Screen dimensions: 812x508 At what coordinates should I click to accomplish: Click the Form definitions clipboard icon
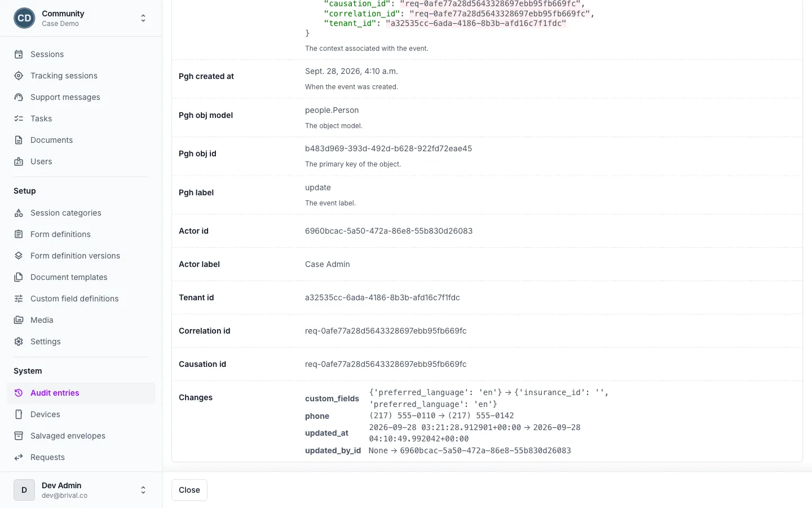pos(19,234)
